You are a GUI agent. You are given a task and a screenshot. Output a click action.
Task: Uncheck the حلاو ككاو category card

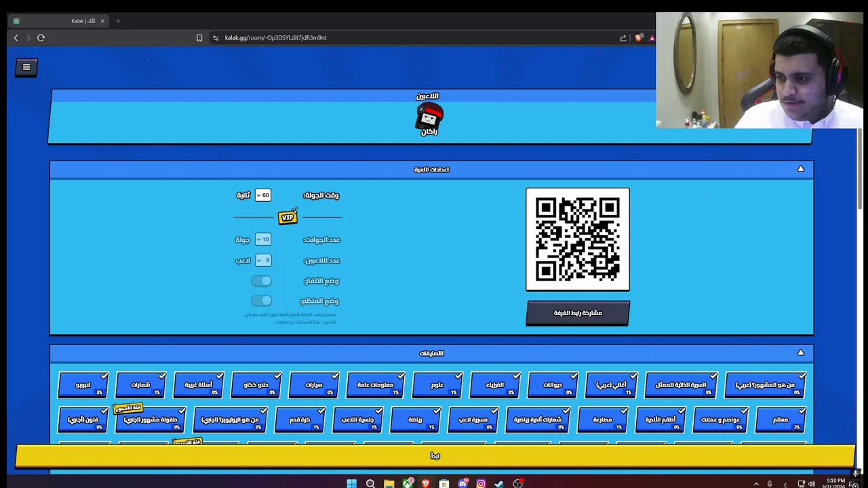(256, 384)
